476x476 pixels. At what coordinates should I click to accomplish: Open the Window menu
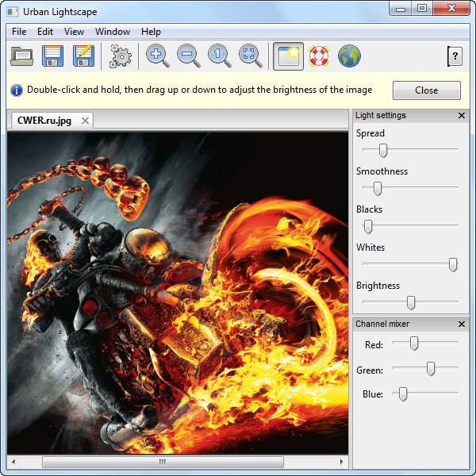pos(113,32)
